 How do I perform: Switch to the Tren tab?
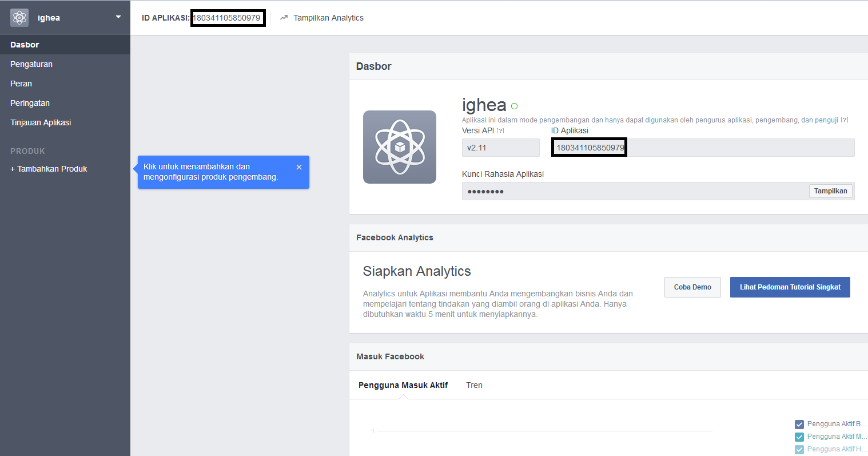pos(474,385)
